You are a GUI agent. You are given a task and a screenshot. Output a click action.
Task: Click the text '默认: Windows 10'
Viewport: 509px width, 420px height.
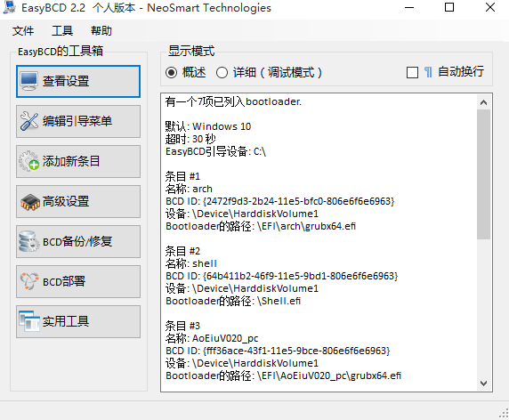(x=208, y=126)
